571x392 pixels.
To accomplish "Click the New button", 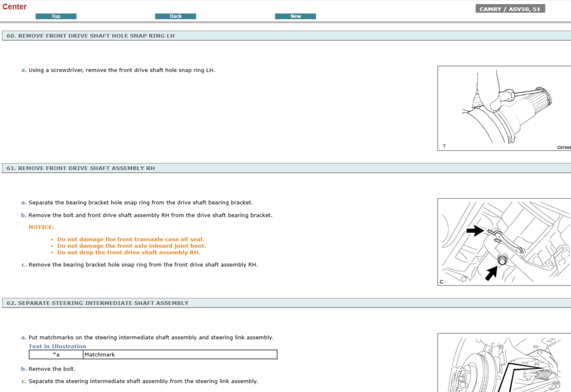I will point(295,17).
